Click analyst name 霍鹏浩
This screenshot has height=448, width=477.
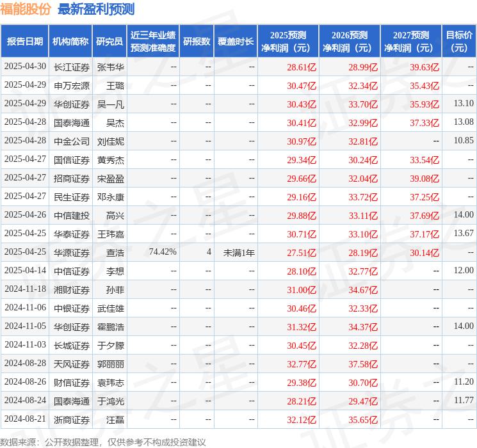110,327
